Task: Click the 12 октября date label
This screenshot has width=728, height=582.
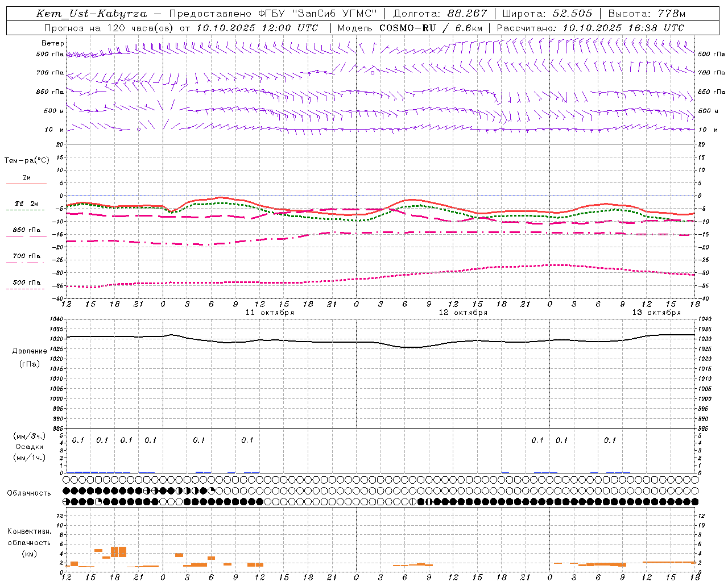Action: pos(463,313)
